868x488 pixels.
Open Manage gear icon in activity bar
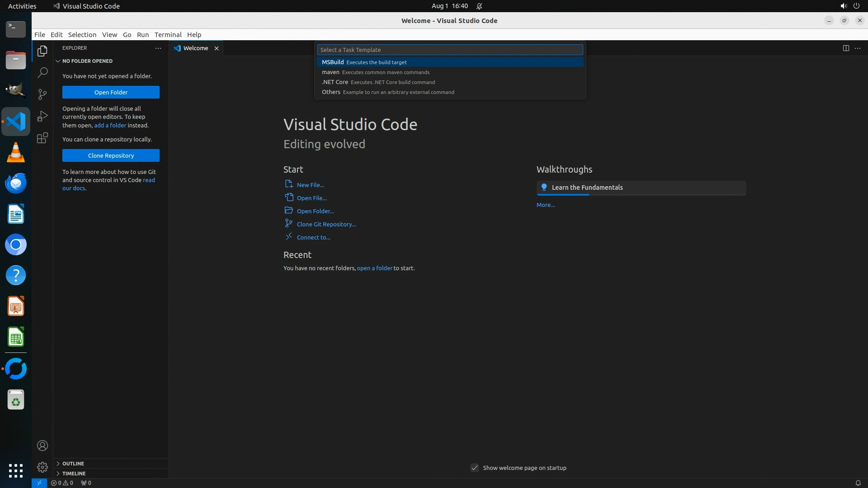click(42, 467)
